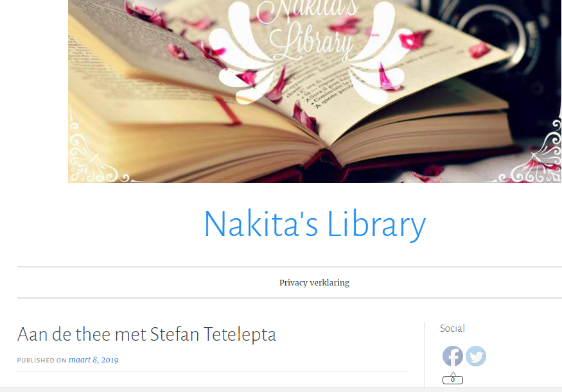Click the horizontal scrollbar at the page bottom
Viewport: 562px width, 392px height.
point(281,390)
